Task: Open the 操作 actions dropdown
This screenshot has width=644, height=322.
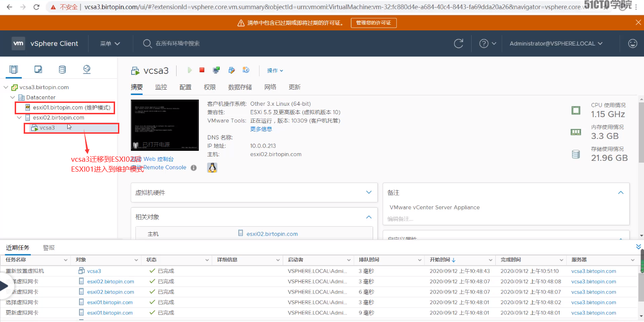Action: 275,71
